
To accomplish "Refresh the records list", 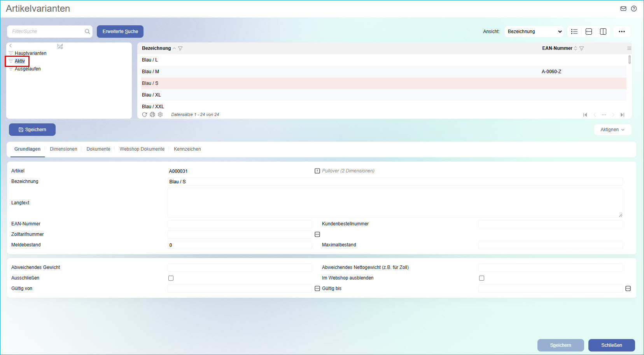I will pos(145,114).
